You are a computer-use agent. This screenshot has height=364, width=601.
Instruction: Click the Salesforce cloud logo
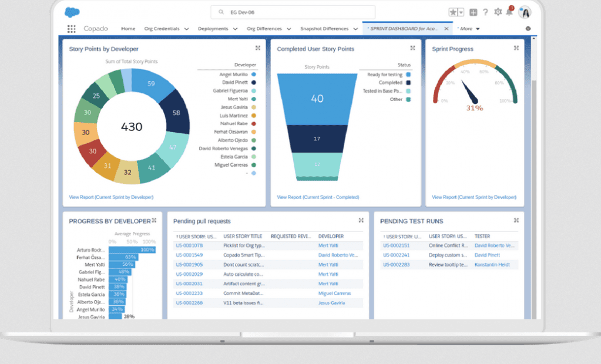pos(72,12)
